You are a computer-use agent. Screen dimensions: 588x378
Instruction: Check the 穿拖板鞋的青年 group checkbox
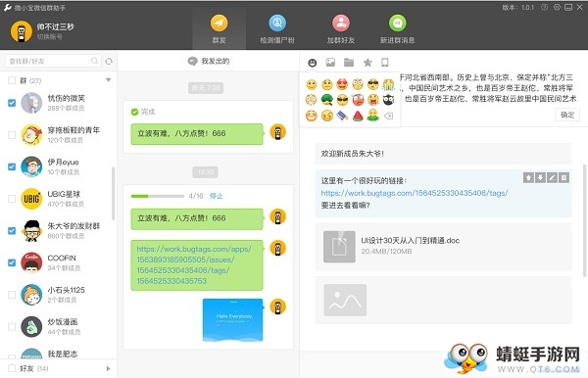click(x=12, y=134)
